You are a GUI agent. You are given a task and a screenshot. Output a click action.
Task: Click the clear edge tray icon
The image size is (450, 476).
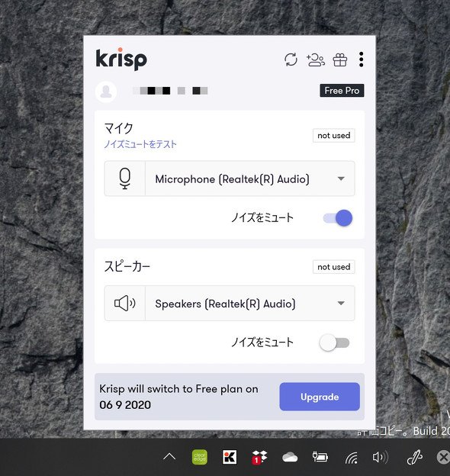coord(199,457)
